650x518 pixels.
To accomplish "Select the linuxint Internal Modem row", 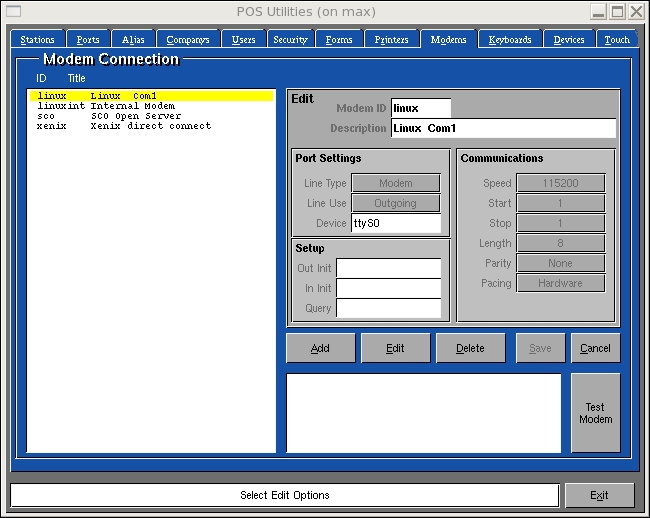I will click(151, 106).
